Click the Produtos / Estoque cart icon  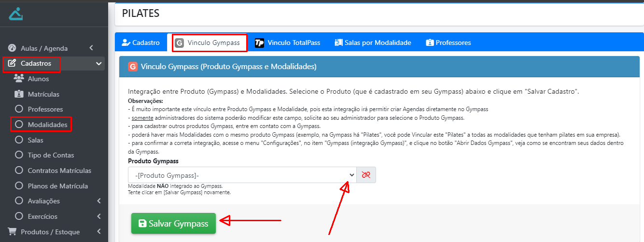point(13,231)
